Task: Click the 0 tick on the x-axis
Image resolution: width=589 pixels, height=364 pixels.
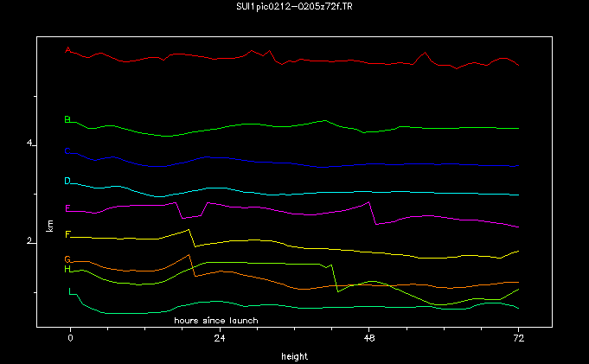Action: [71, 339]
